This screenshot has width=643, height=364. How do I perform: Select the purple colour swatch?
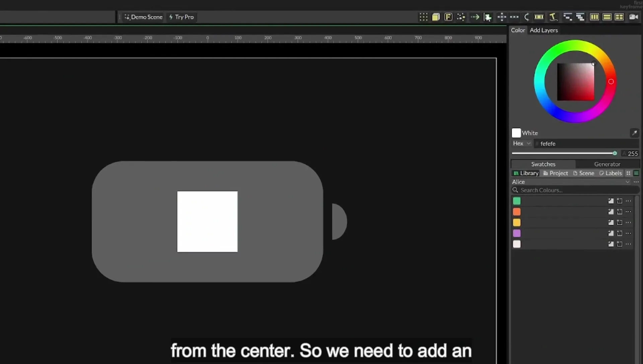coord(517,233)
